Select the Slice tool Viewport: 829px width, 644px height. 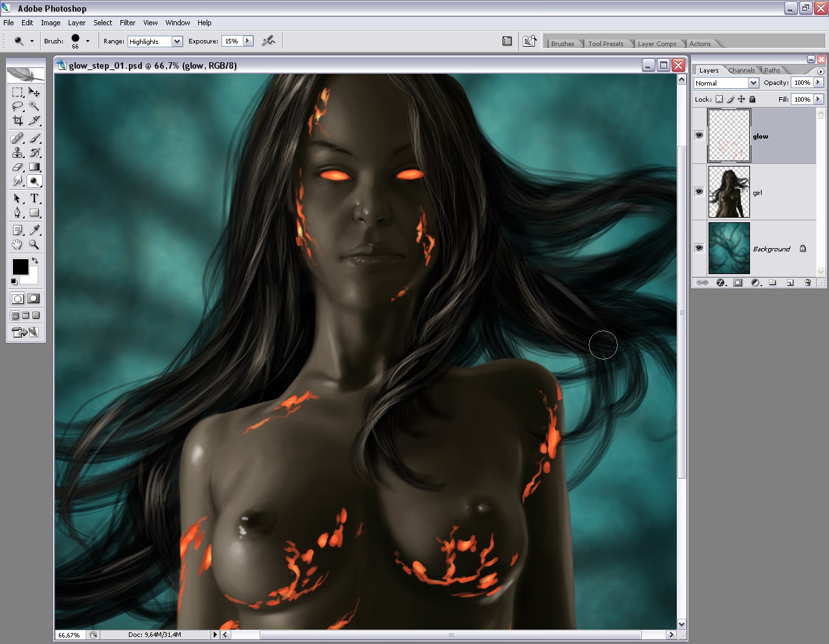pos(34,121)
